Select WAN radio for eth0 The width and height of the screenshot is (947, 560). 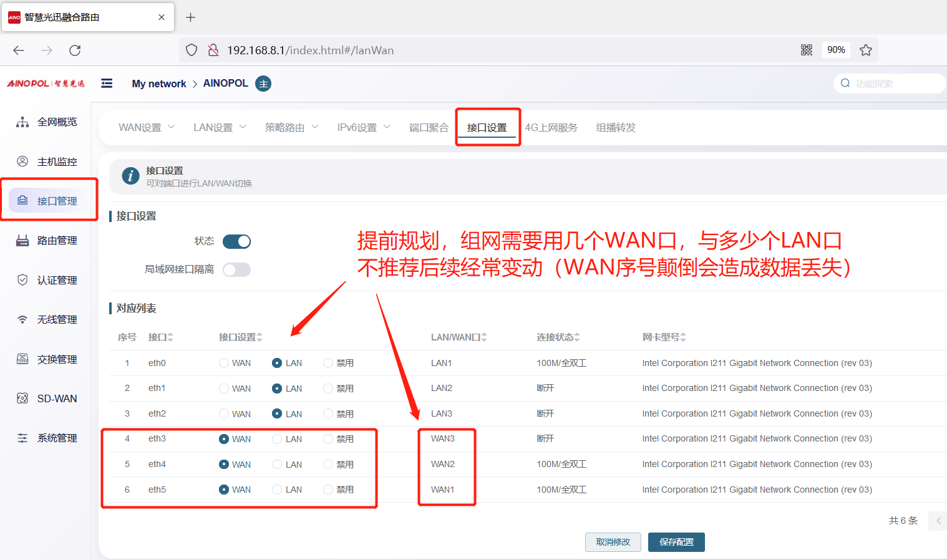coord(224,363)
